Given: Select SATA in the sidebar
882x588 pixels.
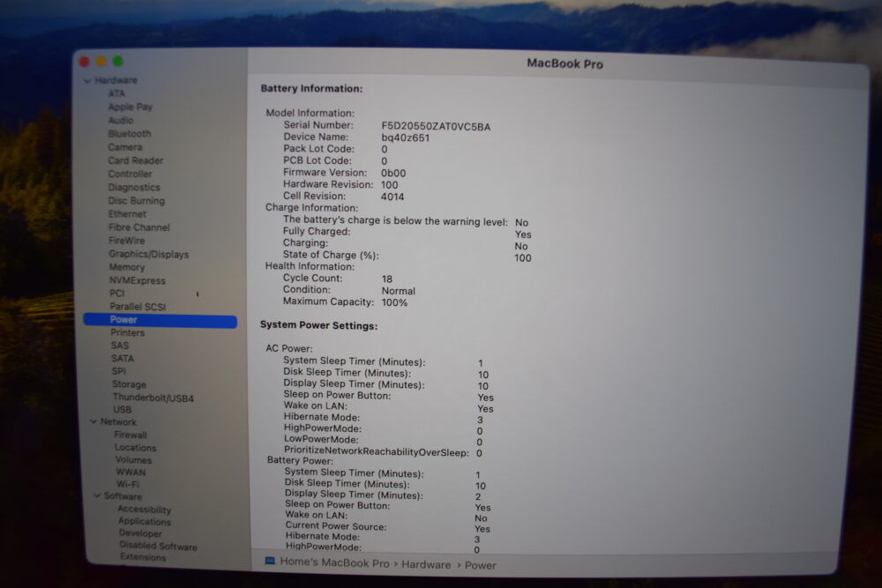Looking at the screenshot, I should coord(123,359).
